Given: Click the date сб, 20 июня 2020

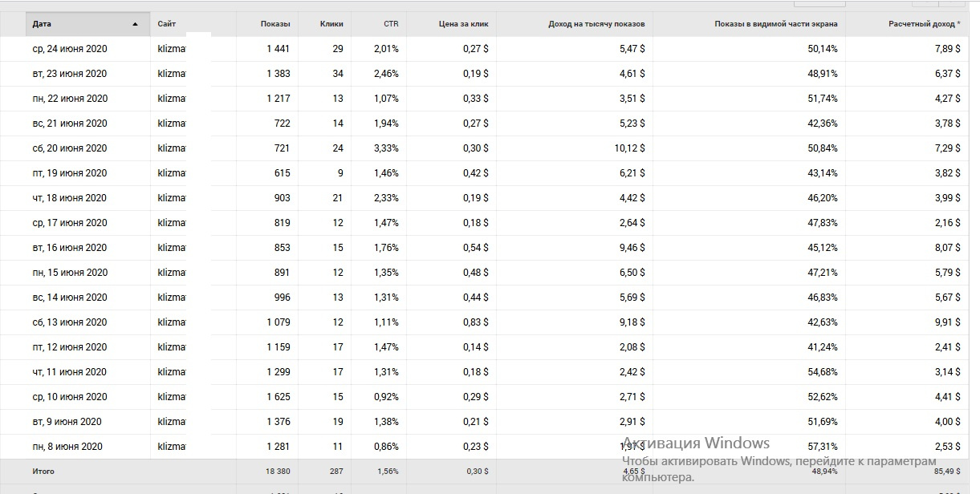Looking at the screenshot, I should click(70, 148).
